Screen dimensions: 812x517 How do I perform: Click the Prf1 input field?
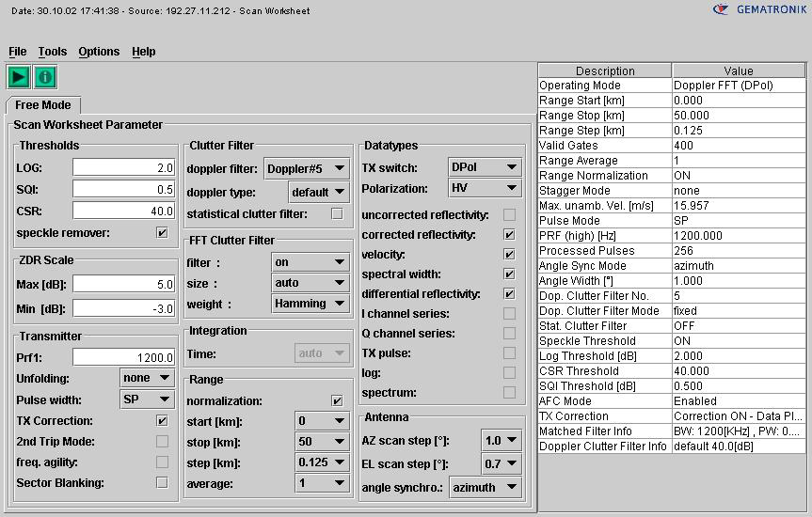click(x=124, y=357)
